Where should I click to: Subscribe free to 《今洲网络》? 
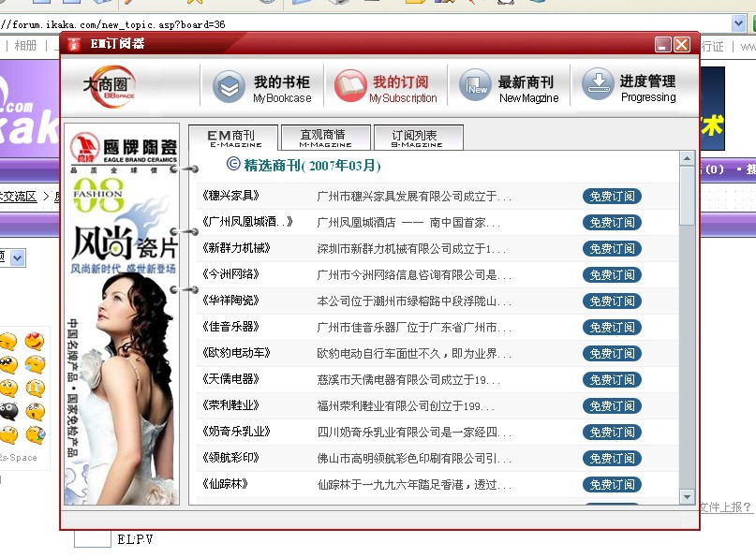pyautogui.click(x=612, y=274)
